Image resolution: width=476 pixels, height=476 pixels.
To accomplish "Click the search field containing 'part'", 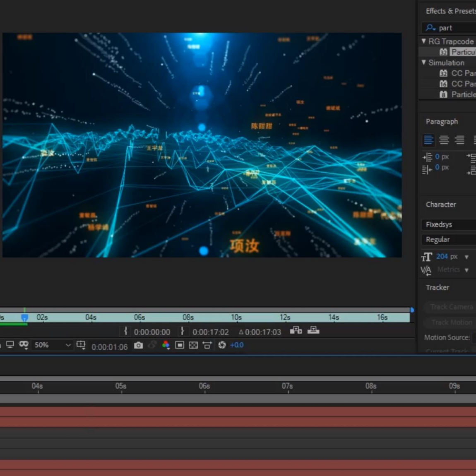I will [449, 28].
